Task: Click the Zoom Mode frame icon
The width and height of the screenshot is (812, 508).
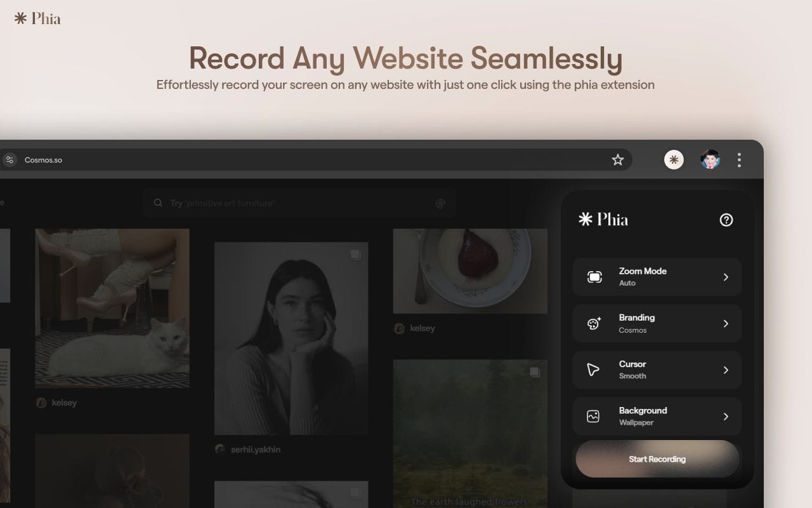Action: coord(594,277)
